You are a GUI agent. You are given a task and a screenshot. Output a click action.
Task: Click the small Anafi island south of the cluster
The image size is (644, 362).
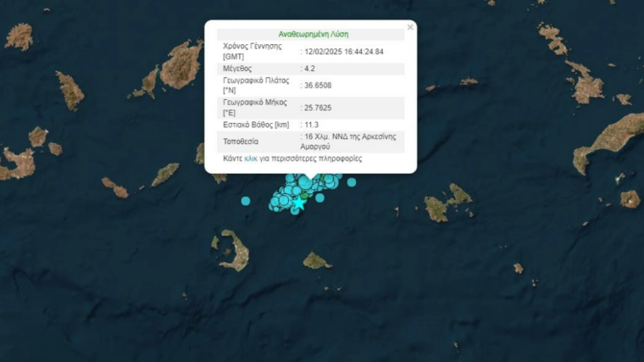pos(317,260)
